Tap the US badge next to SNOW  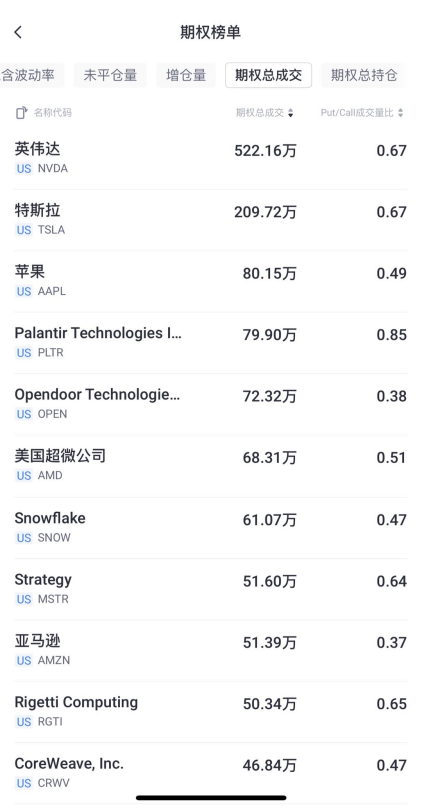[24, 537]
